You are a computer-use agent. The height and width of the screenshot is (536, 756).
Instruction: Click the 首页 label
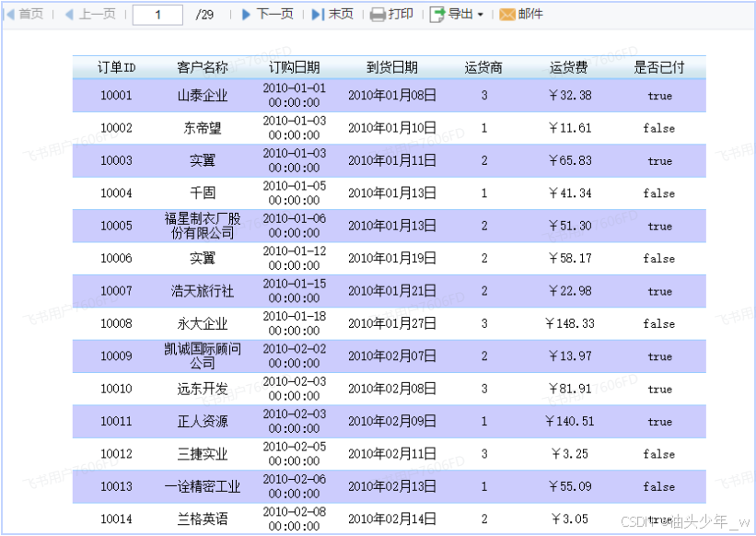click(x=31, y=14)
